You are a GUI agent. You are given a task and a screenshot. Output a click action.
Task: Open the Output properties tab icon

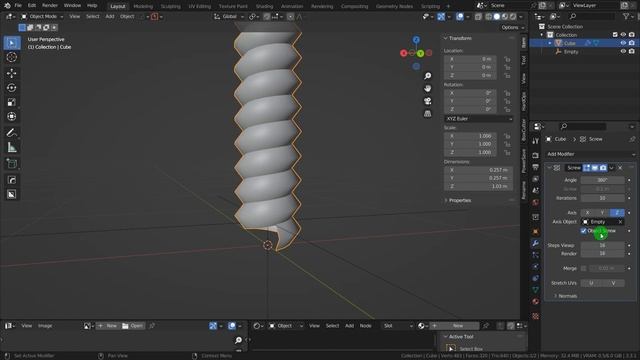tap(536, 167)
